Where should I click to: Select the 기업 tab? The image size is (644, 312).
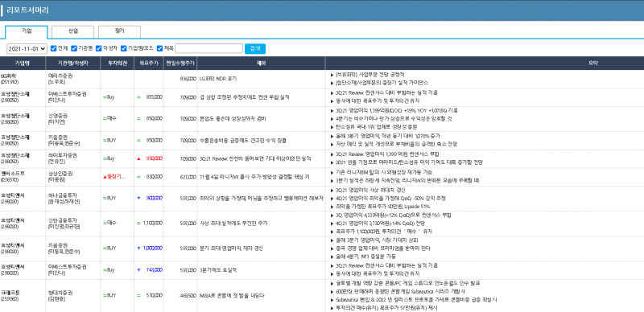pos(27,31)
